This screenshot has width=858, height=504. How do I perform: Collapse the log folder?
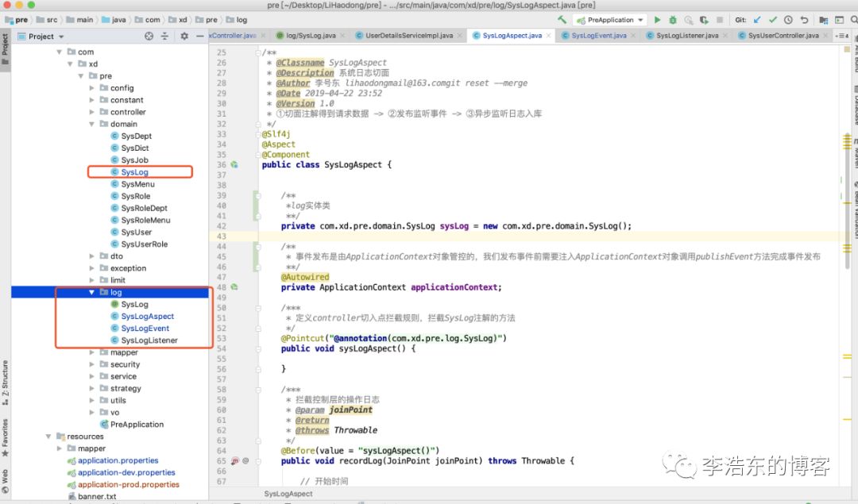(x=92, y=292)
